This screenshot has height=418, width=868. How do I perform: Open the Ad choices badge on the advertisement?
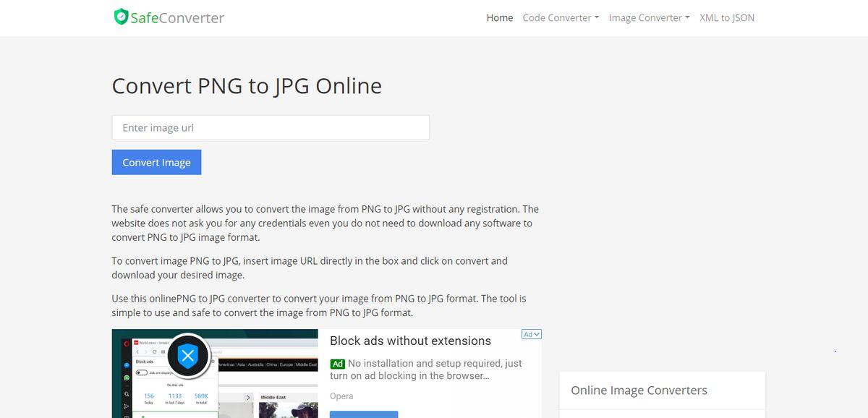[532, 334]
